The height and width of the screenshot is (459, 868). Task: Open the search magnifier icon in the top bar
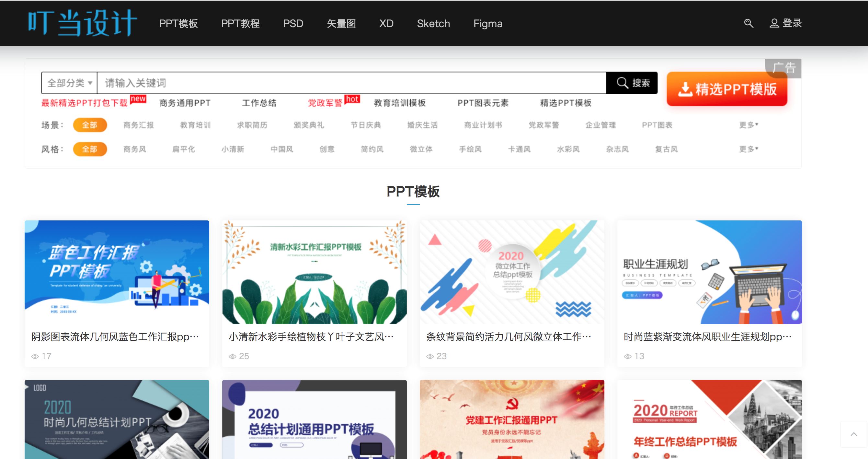point(749,23)
